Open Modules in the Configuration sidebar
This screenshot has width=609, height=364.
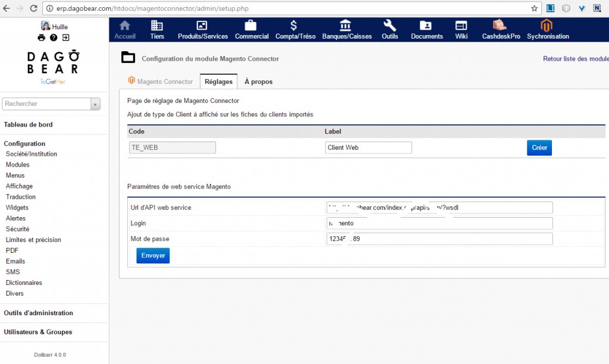[x=17, y=165]
